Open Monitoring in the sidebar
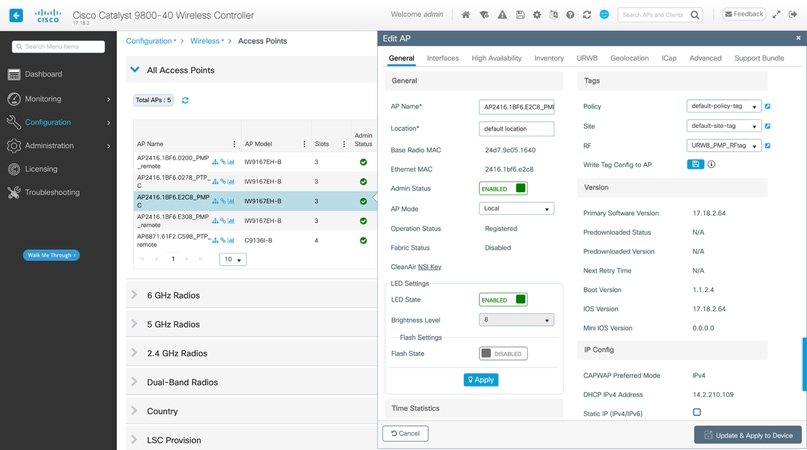The image size is (807, 450). [x=59, y=99]
